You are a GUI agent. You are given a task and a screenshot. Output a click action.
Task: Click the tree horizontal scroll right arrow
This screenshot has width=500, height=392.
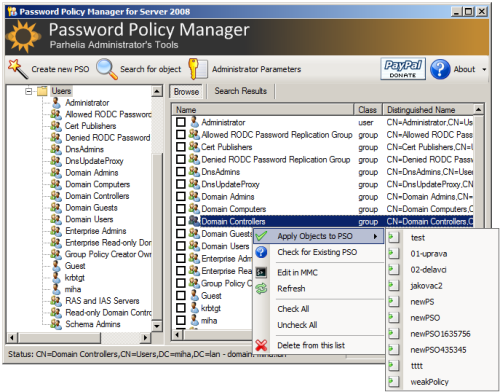[145, 338]
